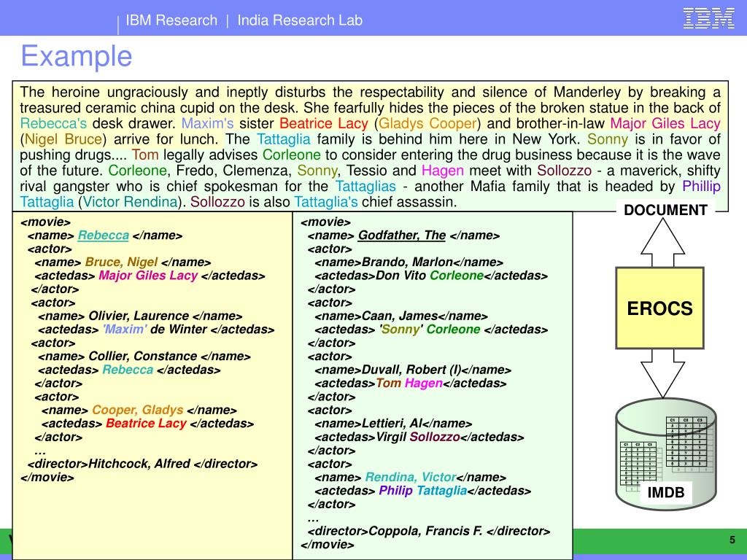Select the "Rendina, Victor" actor name entry
Viewport: 747px width, 560px height.
[x=410, y=477]
